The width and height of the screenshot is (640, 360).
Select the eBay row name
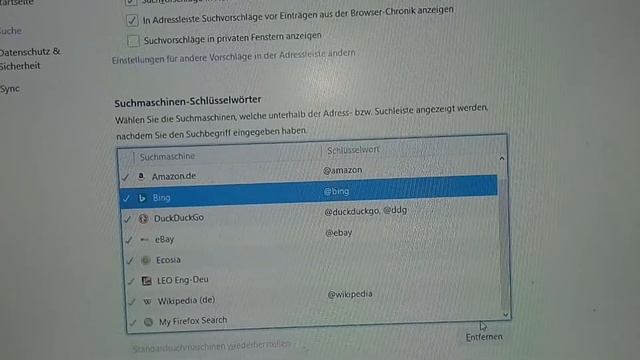pyautogui.click(x=164, y=240)
